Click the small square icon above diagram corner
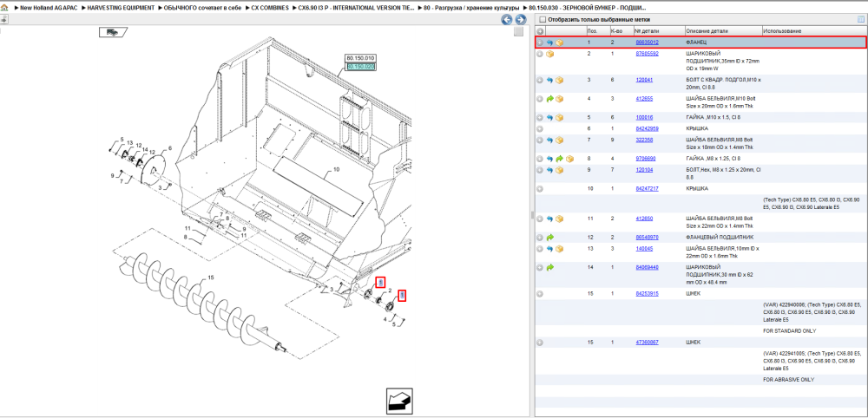This screenshot has height=418, width=868. tap(518, 31)
